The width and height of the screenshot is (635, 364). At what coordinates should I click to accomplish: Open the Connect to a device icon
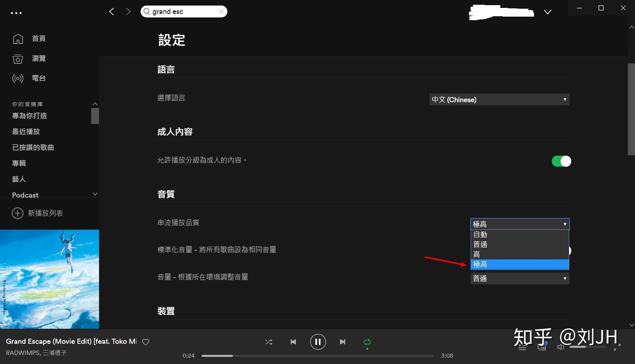(542, 347)
